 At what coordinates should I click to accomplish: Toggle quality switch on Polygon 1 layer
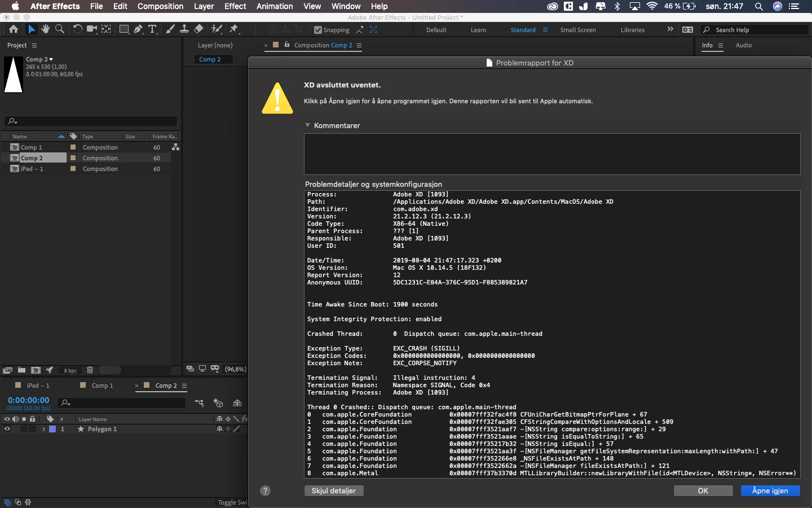point(237,429)
